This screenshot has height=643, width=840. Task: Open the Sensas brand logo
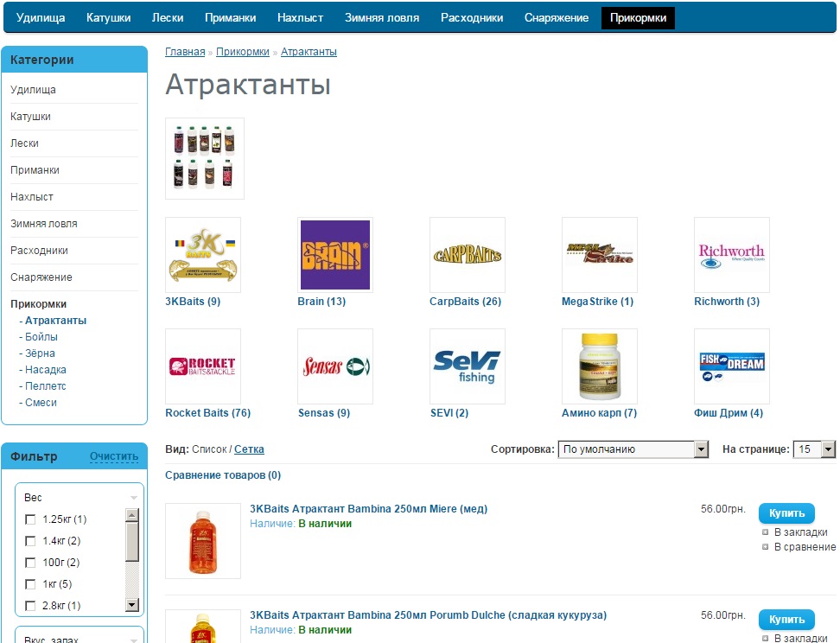pyautogui.click(x=335, y=366)
